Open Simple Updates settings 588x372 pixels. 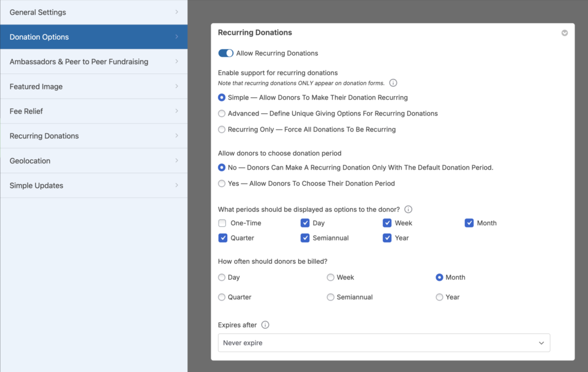coord(94,185)
